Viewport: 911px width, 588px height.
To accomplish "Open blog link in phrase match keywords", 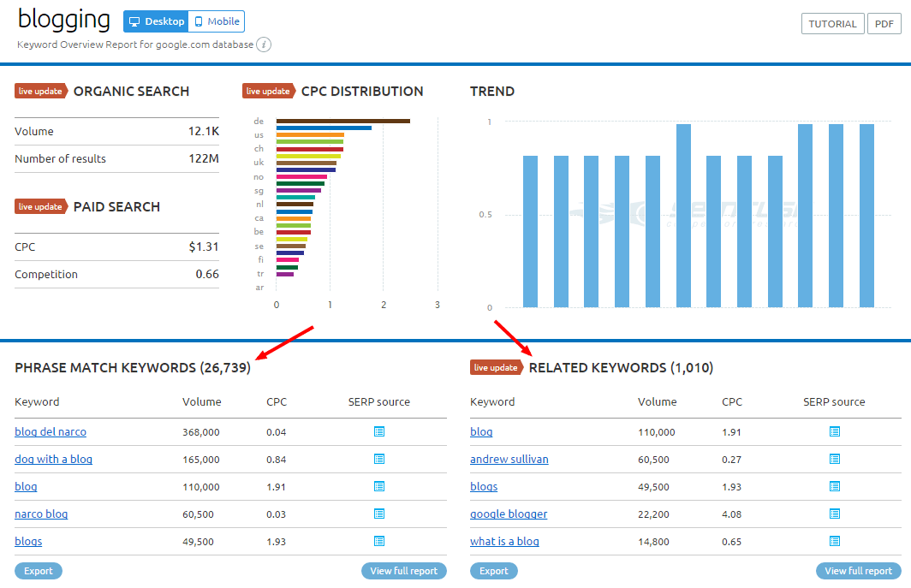I will click(26, 486).
